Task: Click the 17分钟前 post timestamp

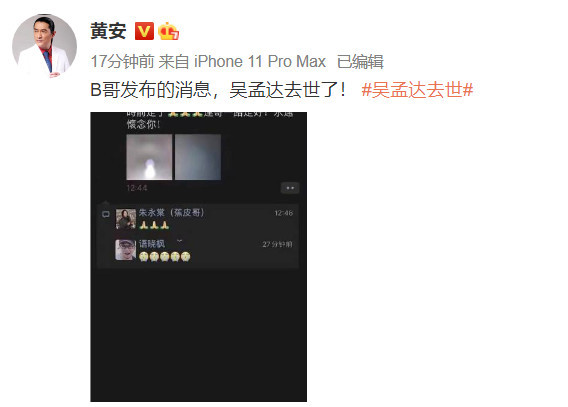Action: tap(122, 62)
